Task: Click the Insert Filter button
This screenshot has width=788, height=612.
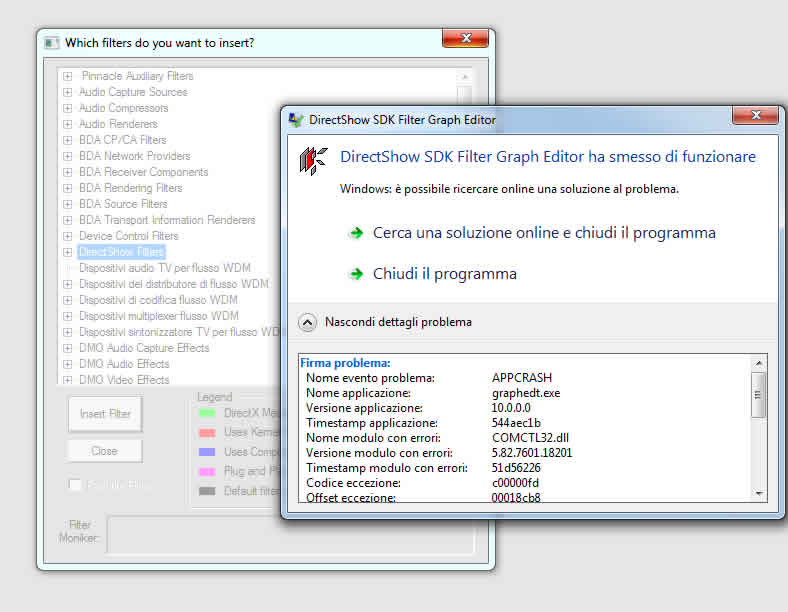Action: (x=106, y=414)
